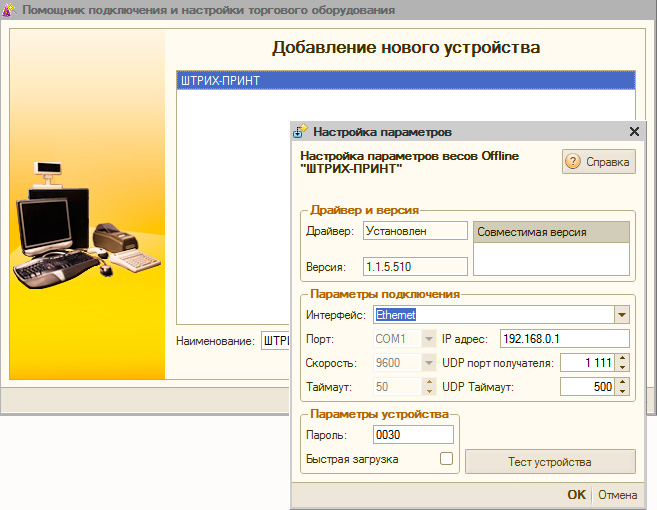Decrease UDP Таймаут value
657x510 pixels.
[623, 391]
